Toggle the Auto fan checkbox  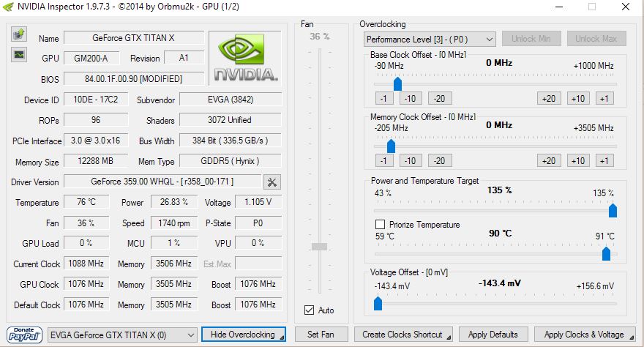click(x=310, y=310)
